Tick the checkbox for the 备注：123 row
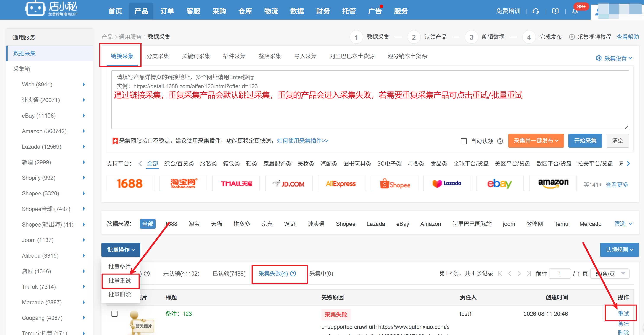This screenshot has width=644, height=335. (x=114, y=314)
